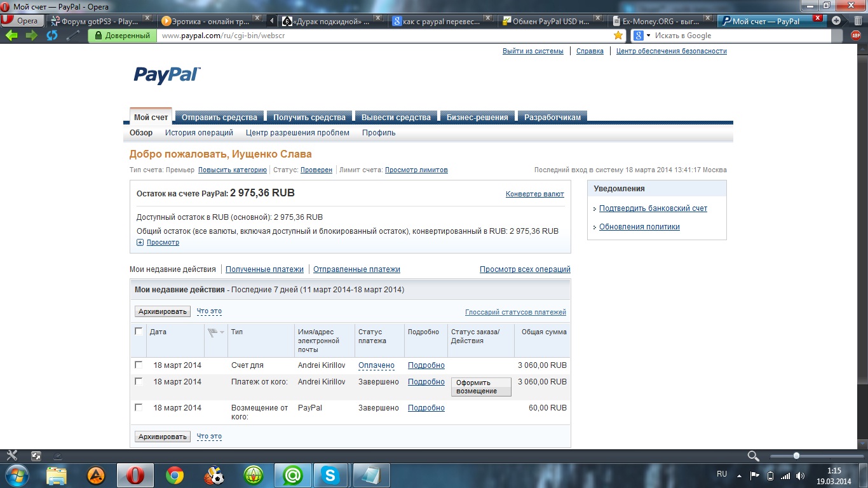Screen dimensions: 868x488
Task: Select the 'Вывести средства' tab
Action: (396, 117)
